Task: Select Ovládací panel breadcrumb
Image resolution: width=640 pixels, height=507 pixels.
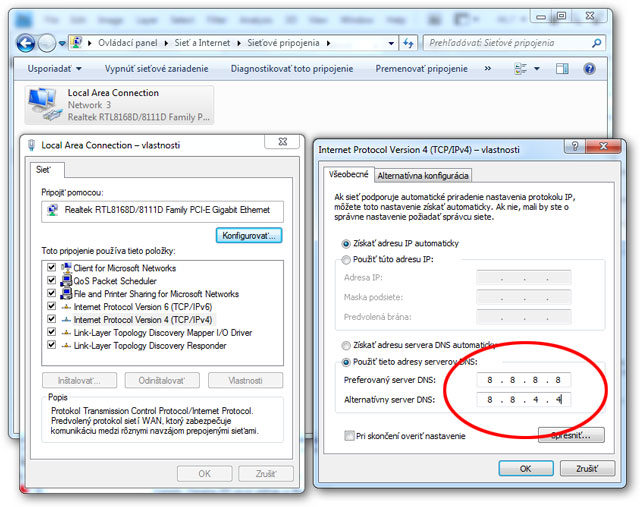Action: tap(128, 43)
